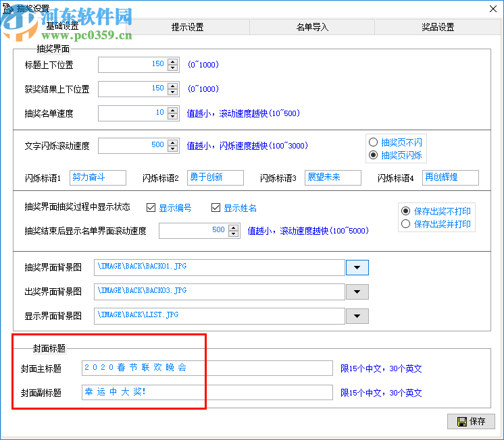This screenshot has height=440, width=504.
Task: Decrease 获奖结果上下位置 with down arrow
Action: point(173,92)
